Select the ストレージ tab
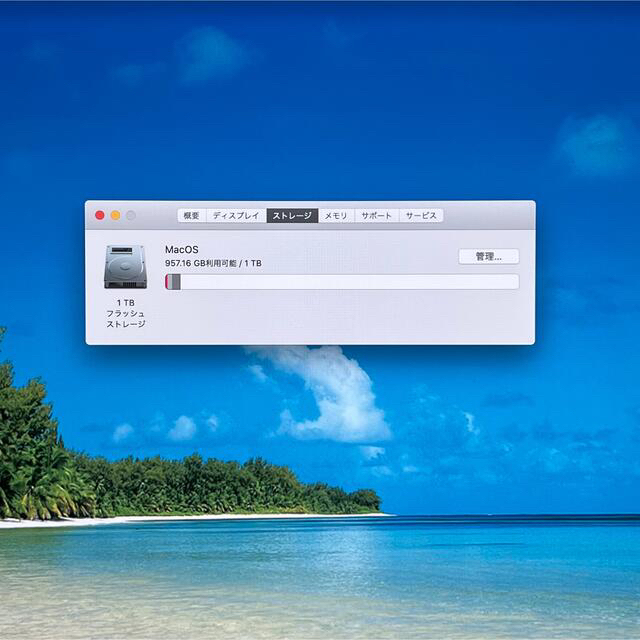The image size is (640, 640). (x=292, y=216)
